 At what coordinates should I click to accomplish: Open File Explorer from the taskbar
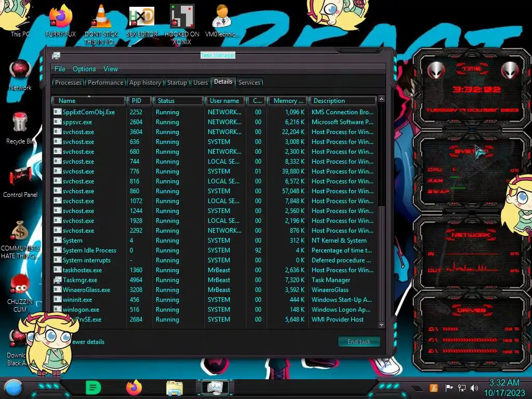pyautogui.click(x=175, y=388)
